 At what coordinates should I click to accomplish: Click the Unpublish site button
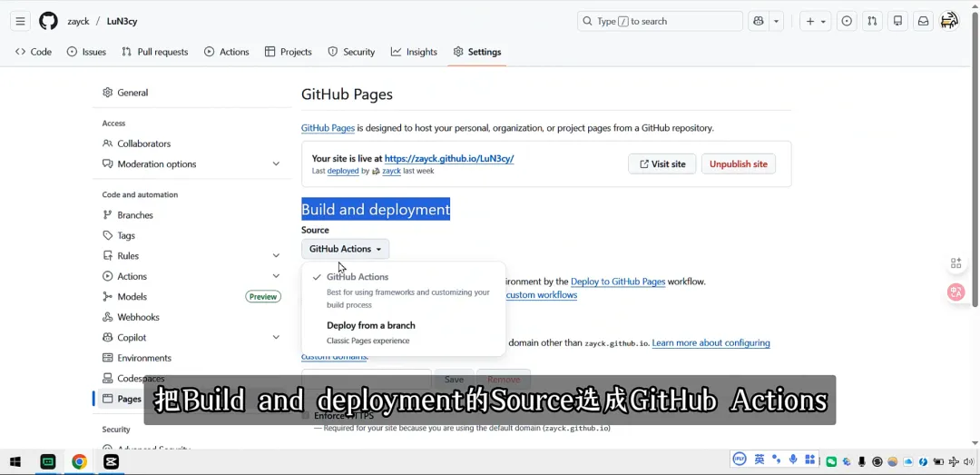pos(738,164)
